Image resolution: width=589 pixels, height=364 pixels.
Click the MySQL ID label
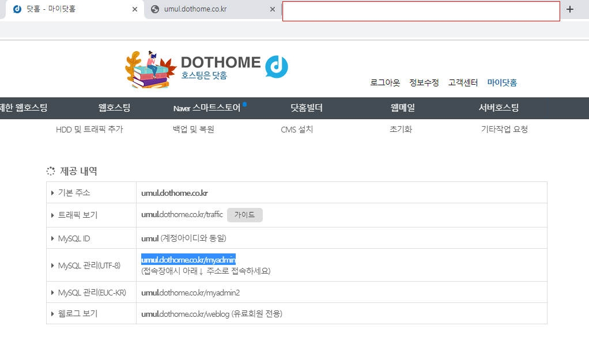[x=74, y=238]
